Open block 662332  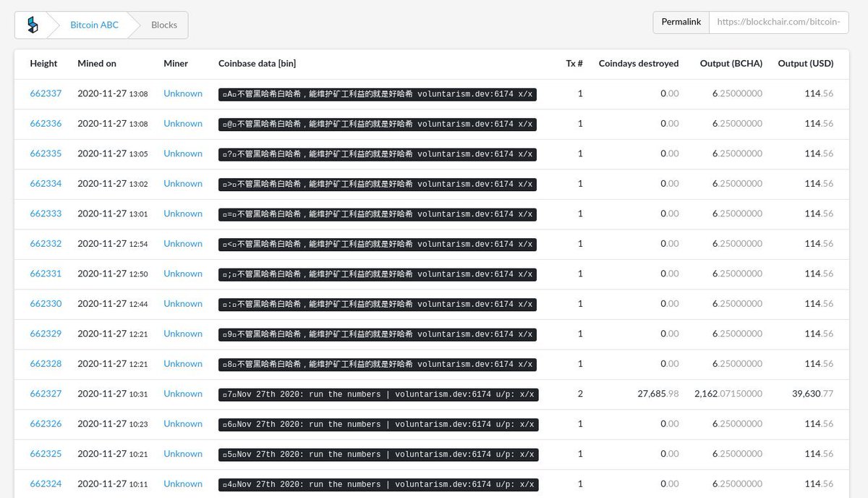click(x=46, y=244)
